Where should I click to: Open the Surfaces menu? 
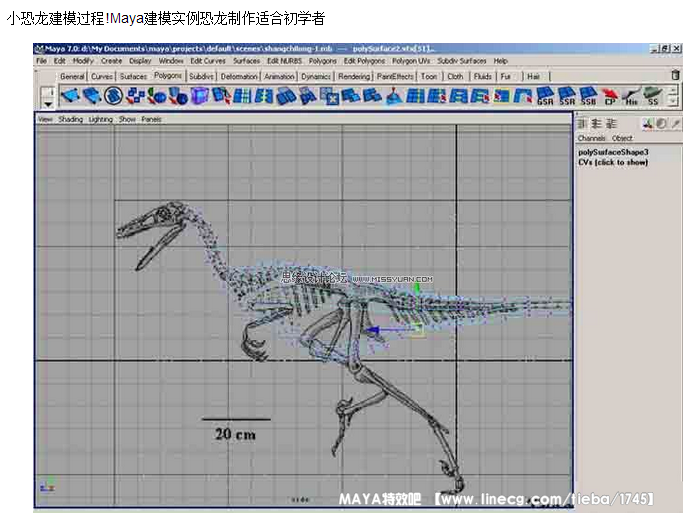(x=247, y=61)
